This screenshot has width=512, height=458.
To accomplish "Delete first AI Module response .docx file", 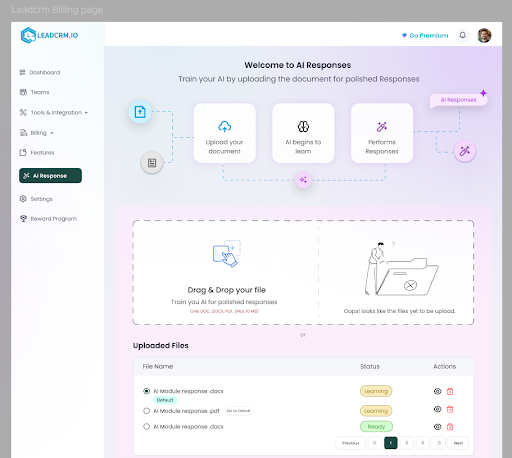I will point(450,391).
